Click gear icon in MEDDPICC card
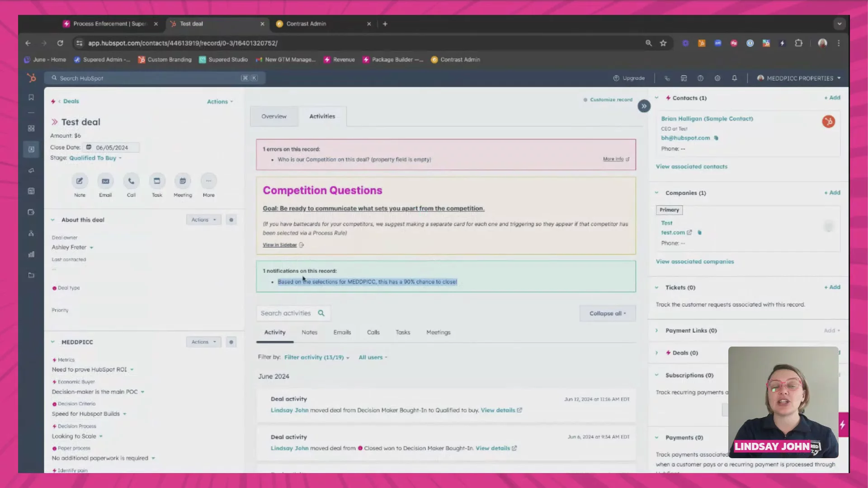Image resolution: width=868 pixels, height=488 pixels. click(x=231, y=342)
